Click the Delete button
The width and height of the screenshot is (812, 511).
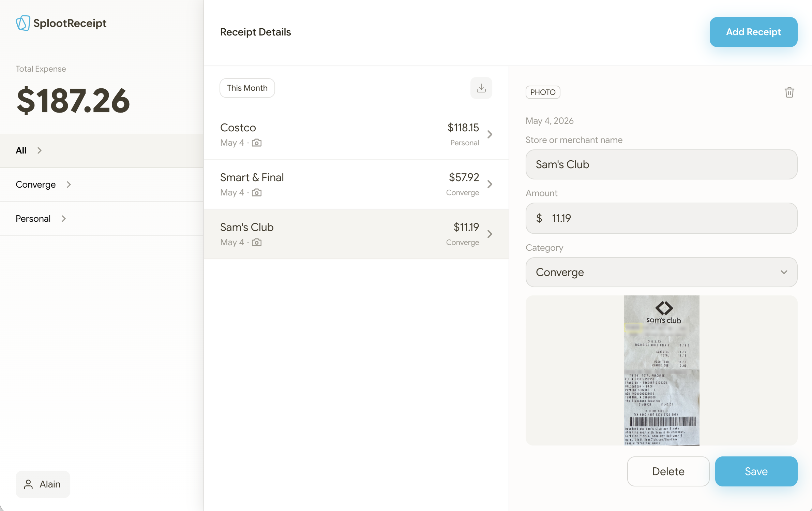pos(668,471)
